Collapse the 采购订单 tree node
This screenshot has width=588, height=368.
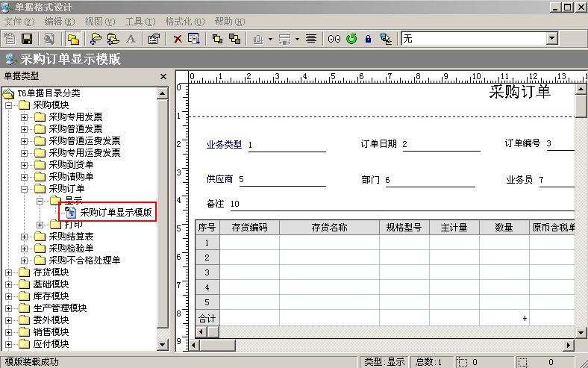pos(25,189)
